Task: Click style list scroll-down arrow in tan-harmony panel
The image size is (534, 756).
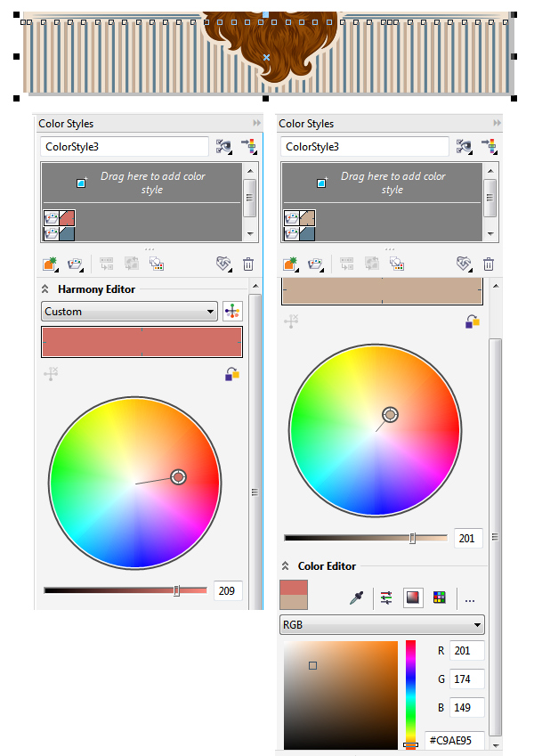Action: 490,234
